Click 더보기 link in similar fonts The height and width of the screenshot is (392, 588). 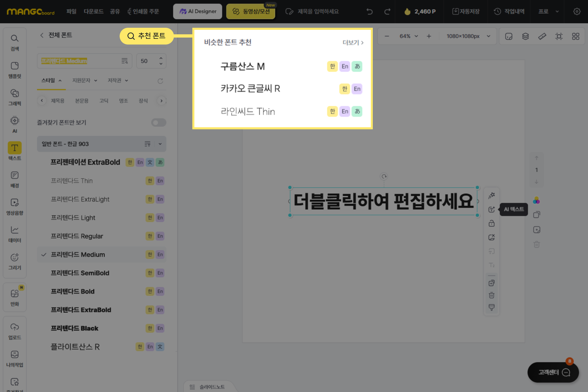click(x=353, y=42)
